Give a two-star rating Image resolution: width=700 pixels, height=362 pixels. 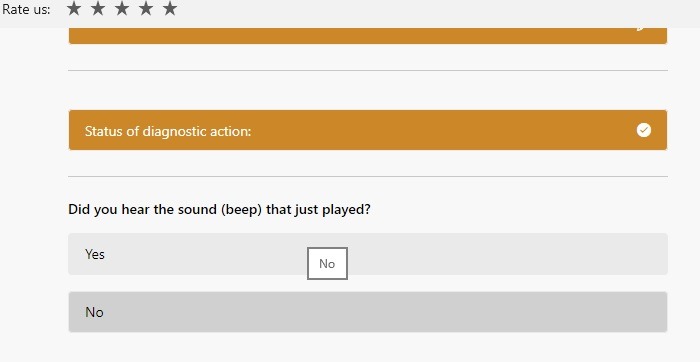[x=98, y=8]
